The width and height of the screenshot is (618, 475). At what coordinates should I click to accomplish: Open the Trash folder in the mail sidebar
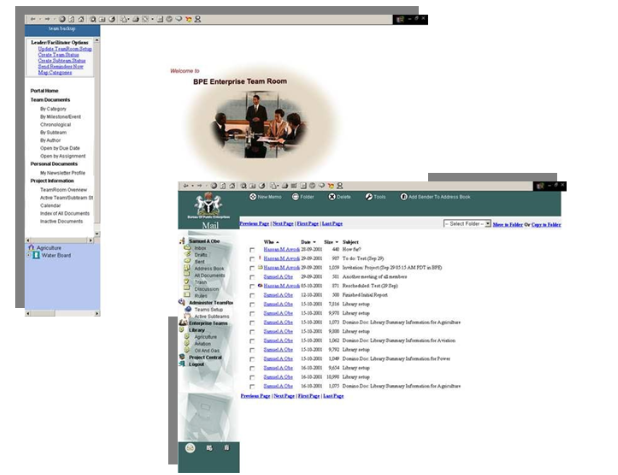[x=199, y=281]
